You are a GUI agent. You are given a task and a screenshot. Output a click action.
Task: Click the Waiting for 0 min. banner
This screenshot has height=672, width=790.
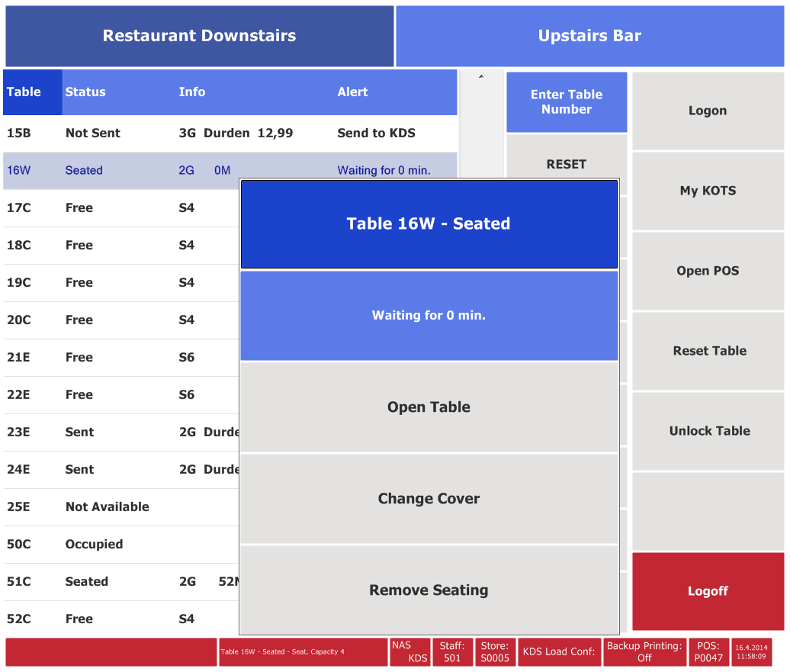coord(429,316)
